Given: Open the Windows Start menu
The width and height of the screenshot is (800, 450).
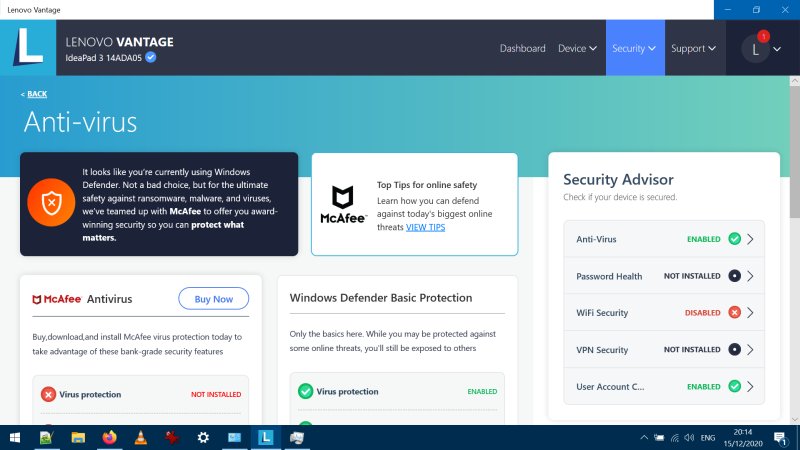Looking at the screenshot, I should tap(15, 438).
